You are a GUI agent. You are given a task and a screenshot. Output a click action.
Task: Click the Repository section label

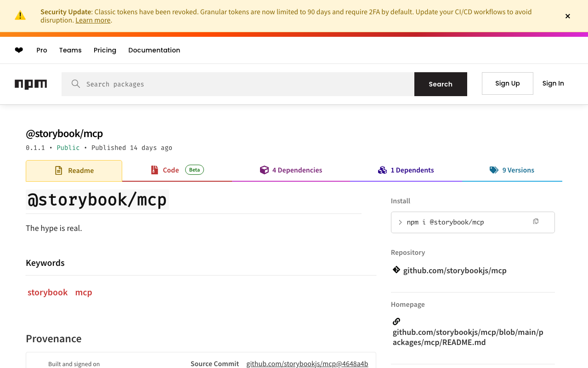(x=408, y=253)
